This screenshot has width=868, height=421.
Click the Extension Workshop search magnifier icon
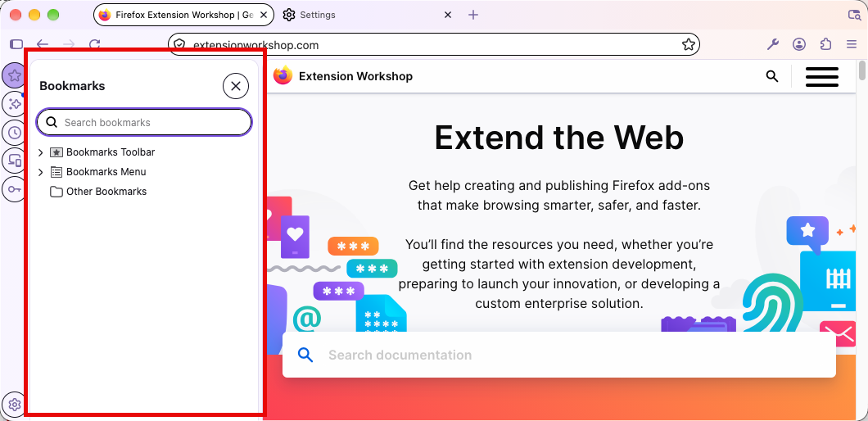[772, 76]
